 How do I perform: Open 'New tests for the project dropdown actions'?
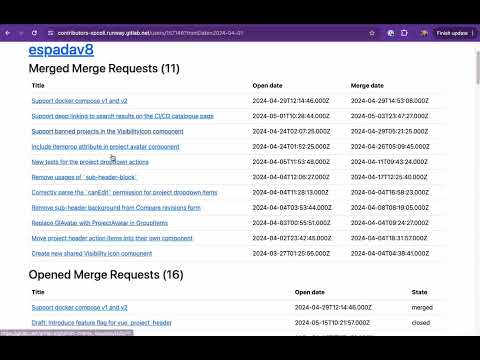90,162
